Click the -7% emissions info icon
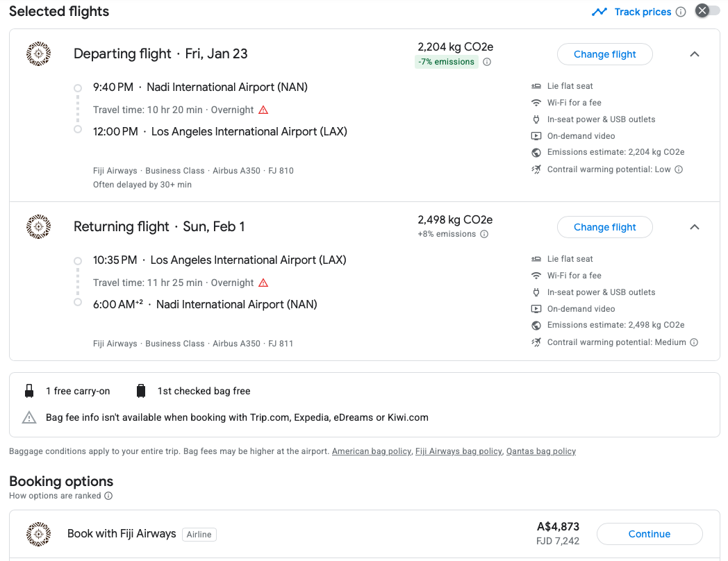Image resolution: width=728 pixels, height=561 pixels. (x=488, y=62)
